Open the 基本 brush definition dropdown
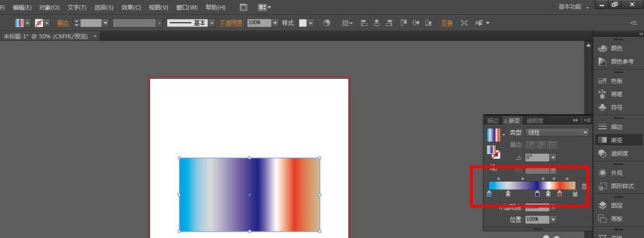This screenshot has height=238, width=644. point(212,23)
